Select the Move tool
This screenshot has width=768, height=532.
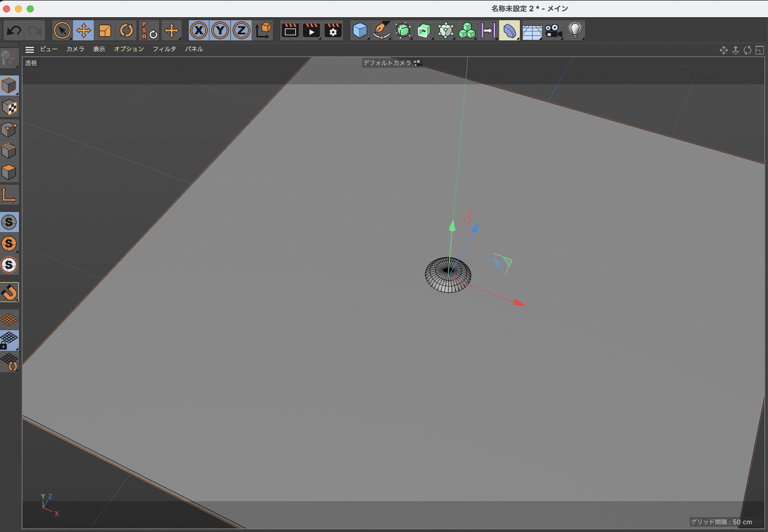(83, 30)
